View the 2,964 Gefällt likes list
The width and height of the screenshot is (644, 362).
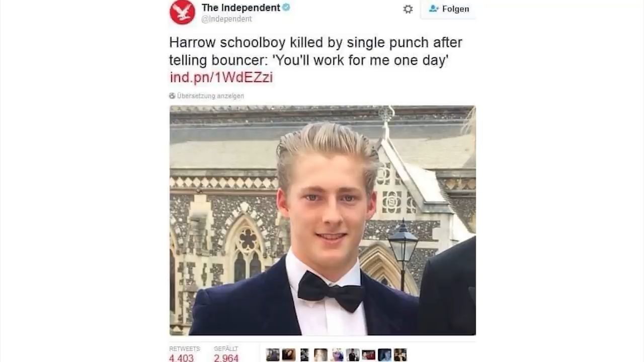(226, 354)
